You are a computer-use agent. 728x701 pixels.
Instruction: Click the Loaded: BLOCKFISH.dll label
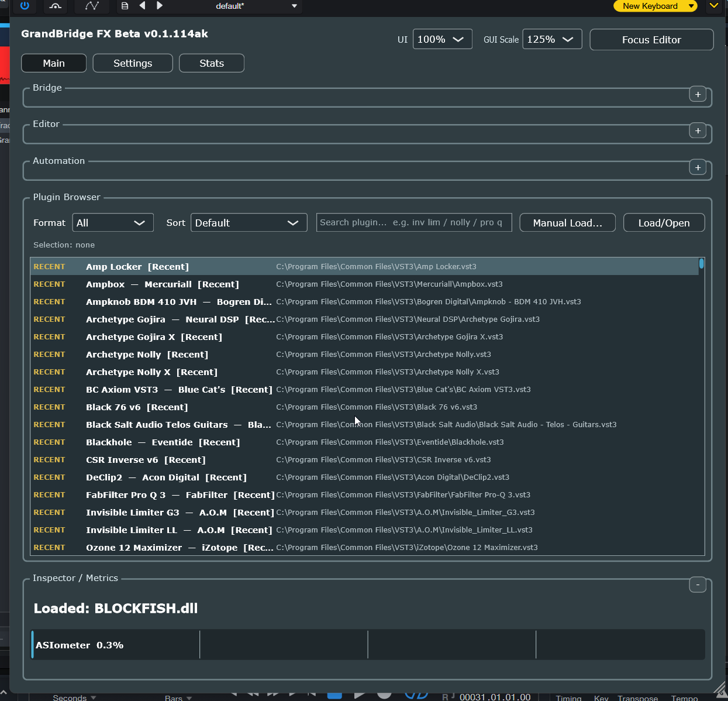116,608
